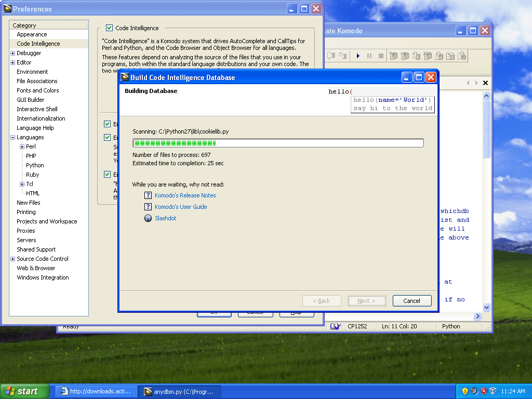The height and width of the screenshot is (399, 532).
Task: Click the last source control icon on the toolbar
Action: pyautogui.click(x=462, y=56)
